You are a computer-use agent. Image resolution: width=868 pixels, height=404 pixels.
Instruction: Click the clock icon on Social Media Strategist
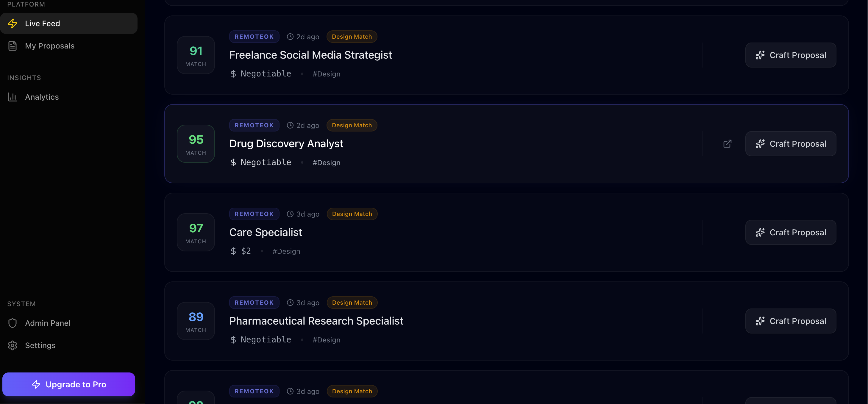click(290, 36)
